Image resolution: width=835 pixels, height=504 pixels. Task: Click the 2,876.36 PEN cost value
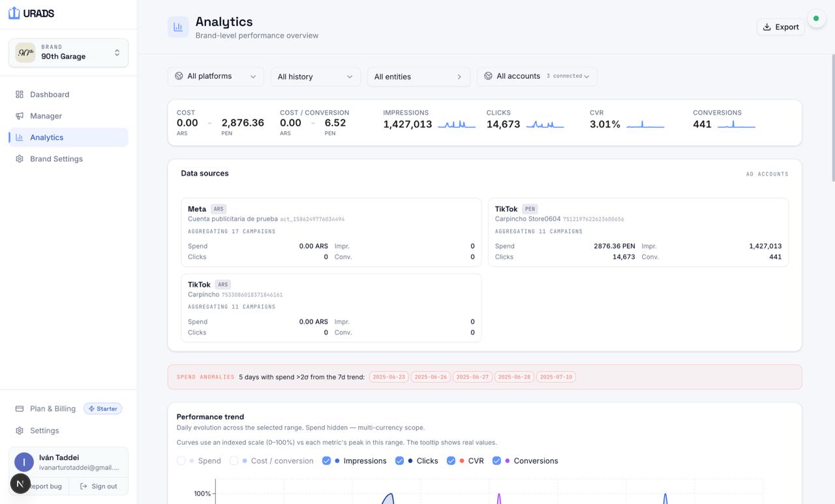(243, 123)
